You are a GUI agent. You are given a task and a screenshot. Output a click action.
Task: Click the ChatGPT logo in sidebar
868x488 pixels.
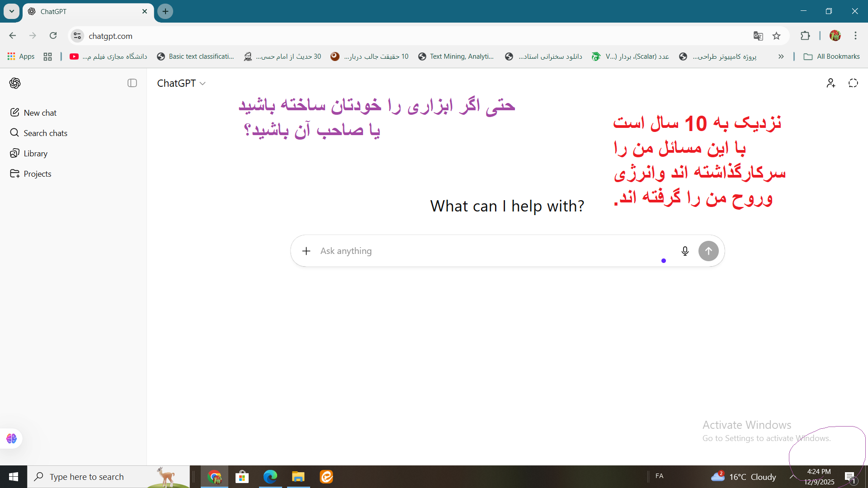[x=15, y=83]
